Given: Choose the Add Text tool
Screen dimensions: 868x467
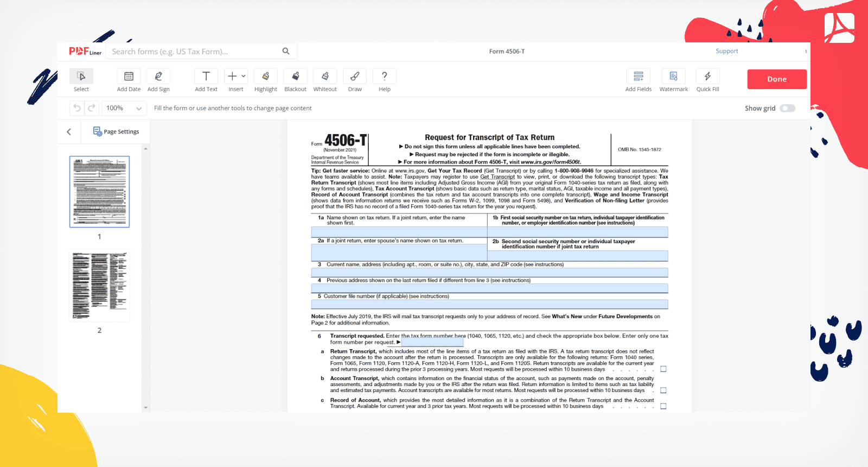Looking at the screenshot, I should point(206,77).
